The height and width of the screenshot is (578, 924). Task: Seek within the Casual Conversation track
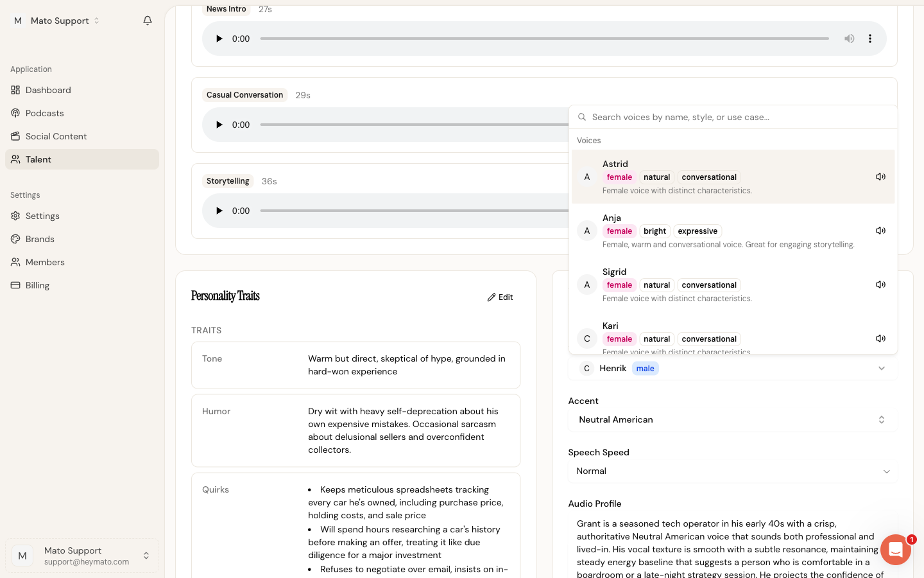[x=414, y=125]
